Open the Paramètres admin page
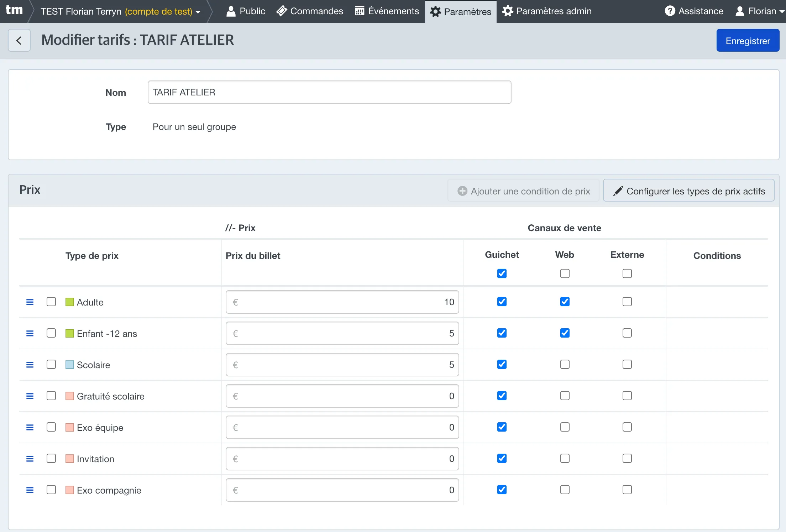The image size is (786, 532). tap(547, 11)
